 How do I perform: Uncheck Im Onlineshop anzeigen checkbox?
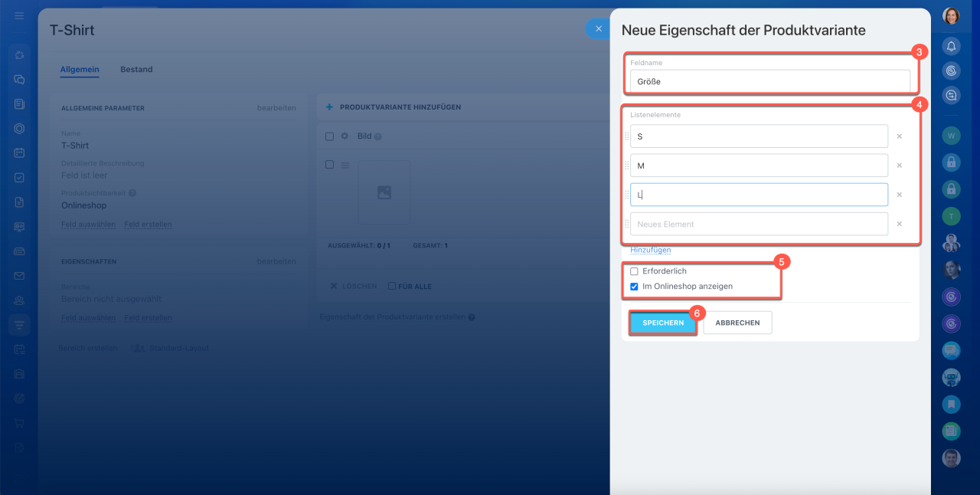pos(634,287)
